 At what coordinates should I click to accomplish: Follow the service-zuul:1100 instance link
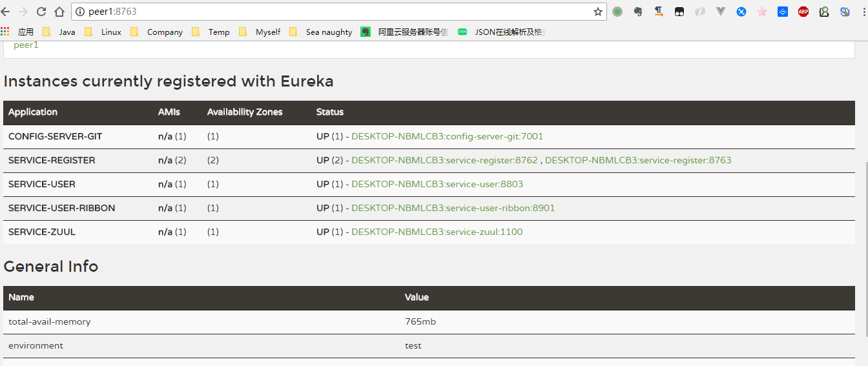pyautogui.click(x=437, y=232)
